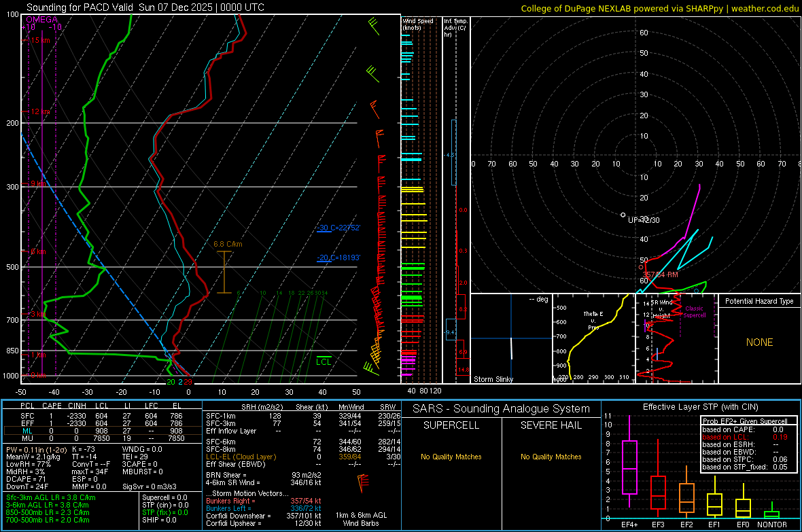Click '1km & 6km AGL Wind Barbs' caption
The height and width of the screenshot is (532, 802).
point(361,519)
